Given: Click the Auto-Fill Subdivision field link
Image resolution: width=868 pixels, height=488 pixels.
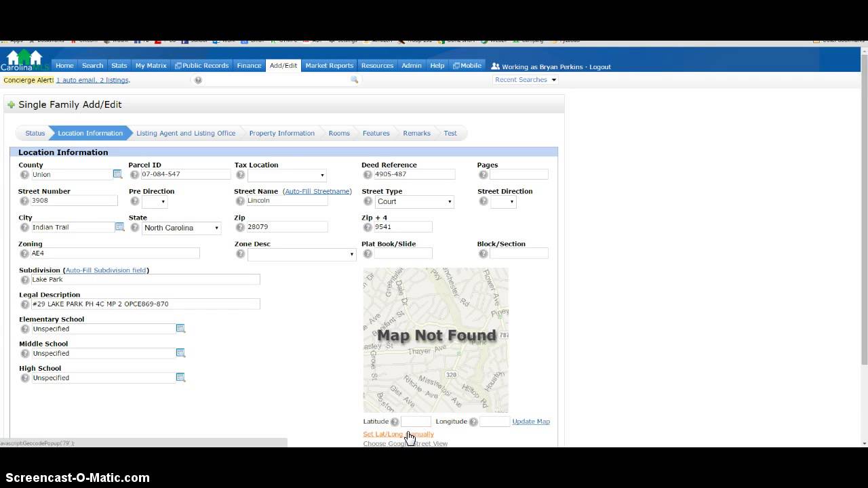Looking at the screenshot, I should pyautogui.click(x=106, y=270).
